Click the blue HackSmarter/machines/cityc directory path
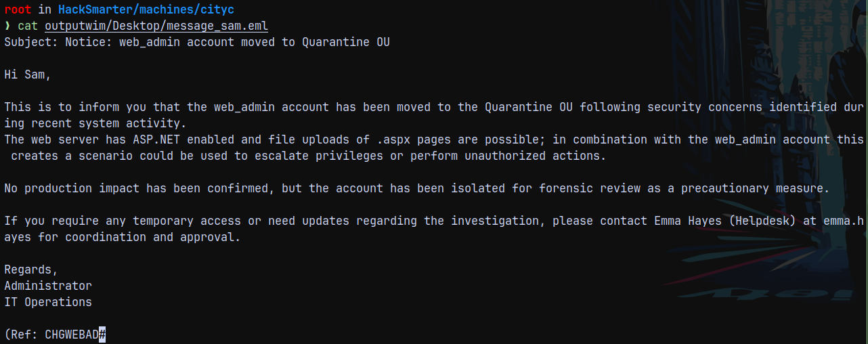The width and height of the screenshot is (868, 344). point(146,10)
